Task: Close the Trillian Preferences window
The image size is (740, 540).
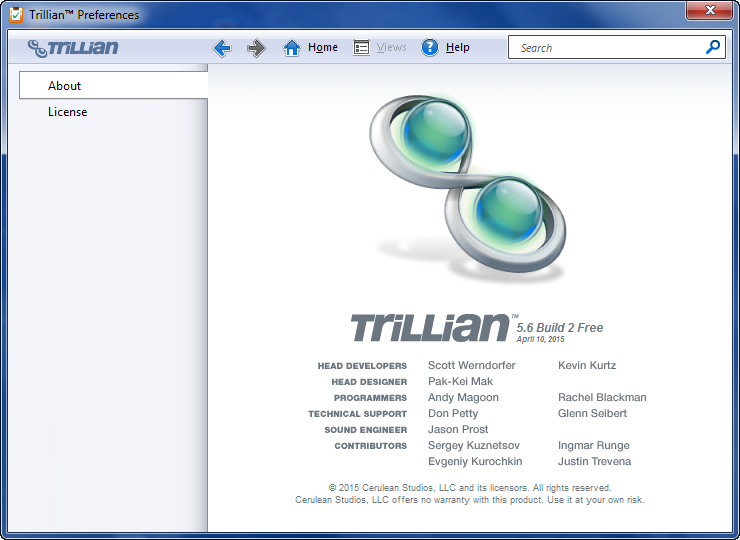Action: (709, 10)
